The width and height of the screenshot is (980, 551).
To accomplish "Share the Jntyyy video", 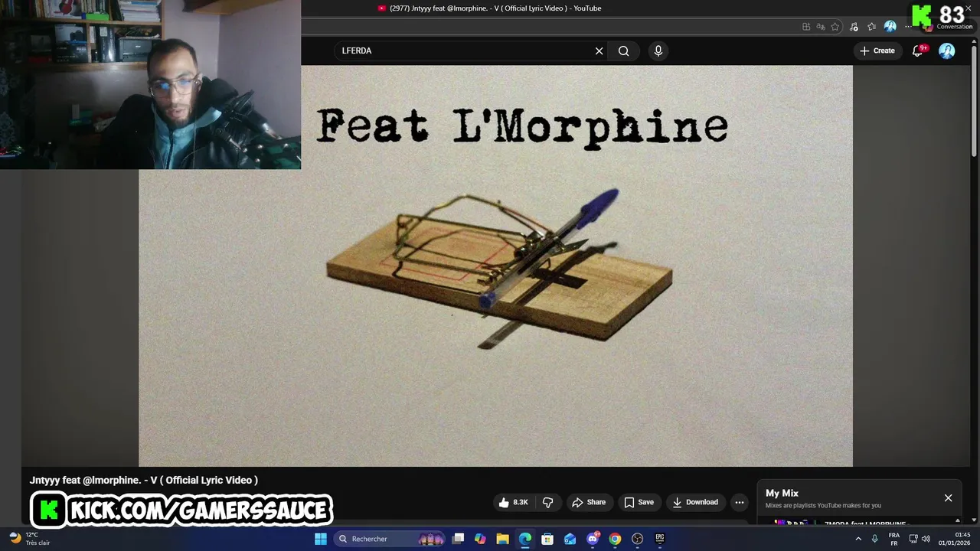I will [x=588, y=502].
